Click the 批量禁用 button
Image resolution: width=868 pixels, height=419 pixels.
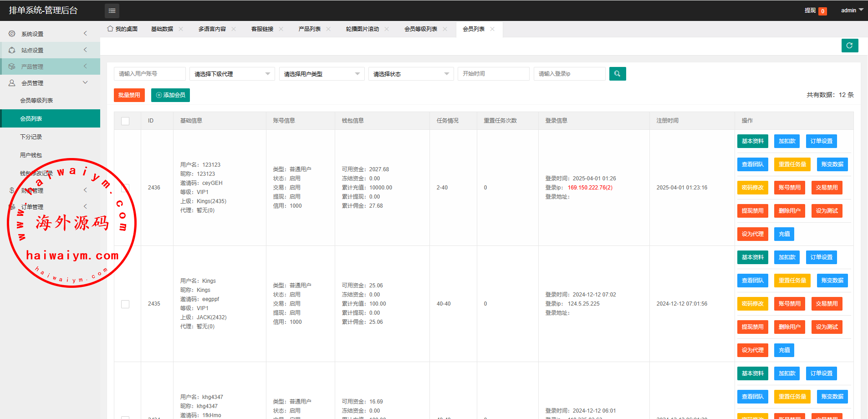click(129, 95)
